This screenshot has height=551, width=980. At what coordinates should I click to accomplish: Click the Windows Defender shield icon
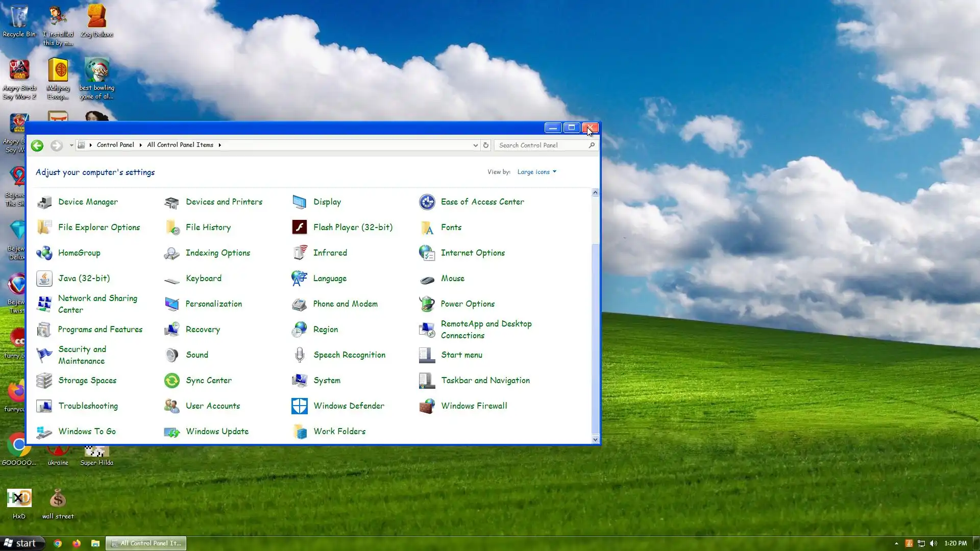tap(300, 406)
